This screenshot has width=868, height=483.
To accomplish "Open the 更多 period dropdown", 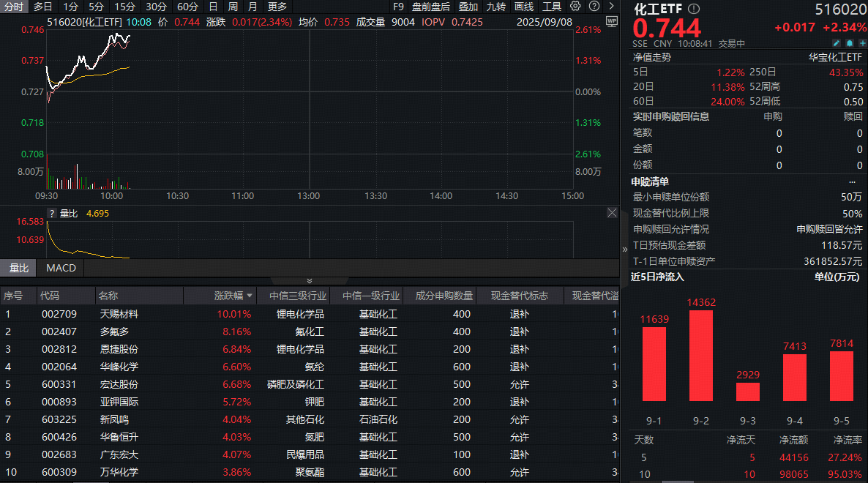I will pos(277,7).
